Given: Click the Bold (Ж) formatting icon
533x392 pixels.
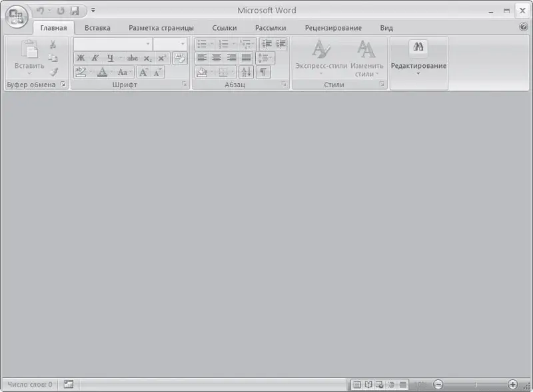Looking at the screenshot, I should [81, 58].
